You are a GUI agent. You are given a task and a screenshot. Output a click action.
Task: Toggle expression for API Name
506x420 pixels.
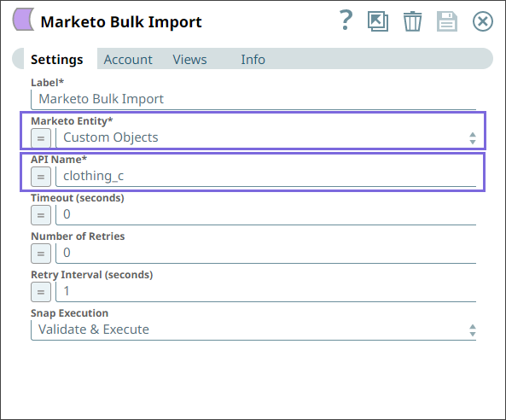tap(41, 177)
